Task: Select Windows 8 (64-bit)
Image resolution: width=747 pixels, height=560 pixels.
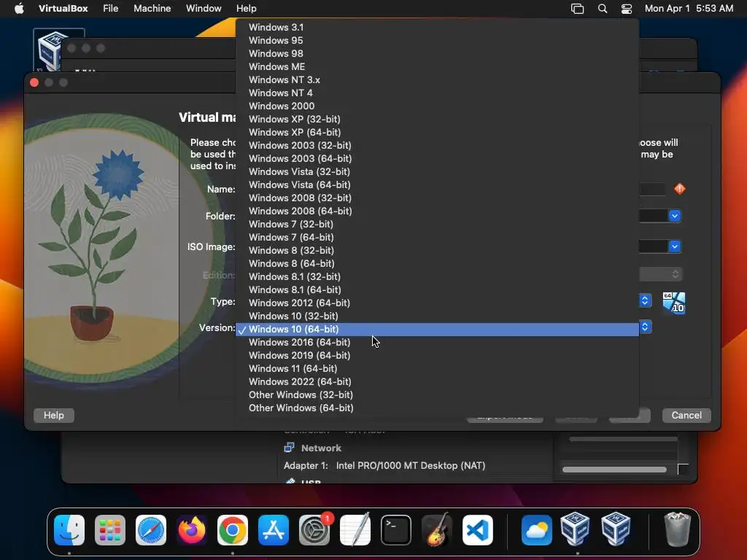Action: click(437, 263)
